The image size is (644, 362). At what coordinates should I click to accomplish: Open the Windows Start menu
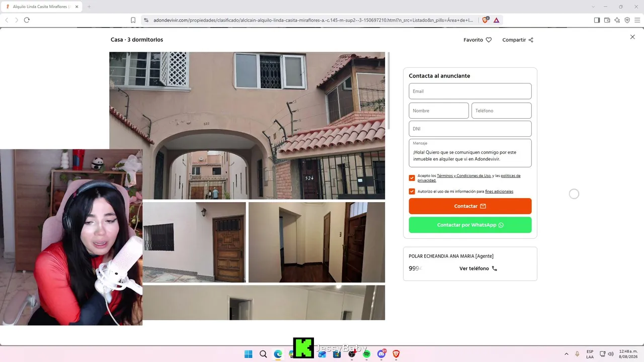[248, 354]
